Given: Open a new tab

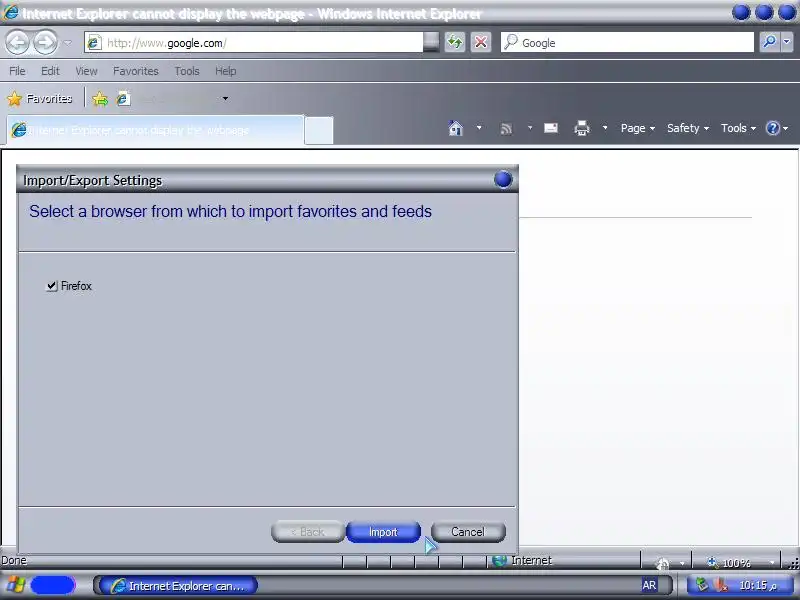Looking at the screenshot, I should [319, 130].
